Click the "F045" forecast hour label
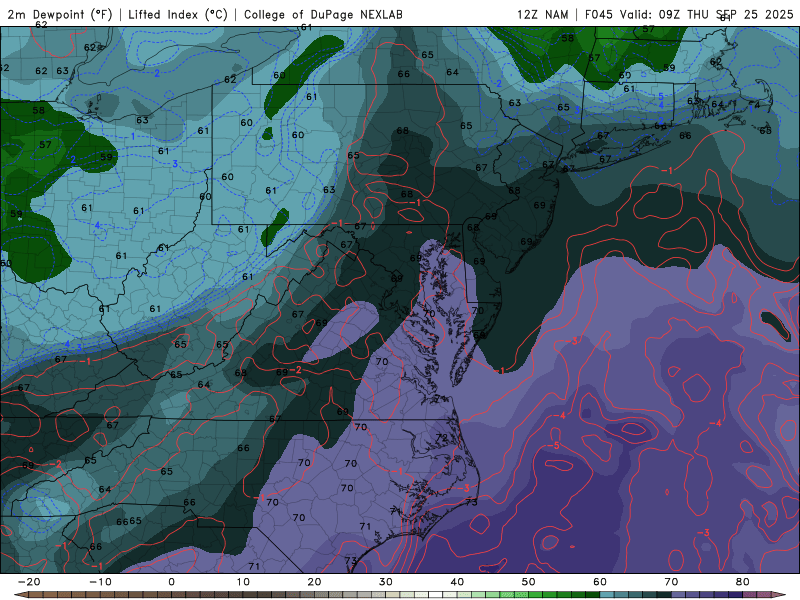This screenshot has width=800, height=600. point(598,15)
